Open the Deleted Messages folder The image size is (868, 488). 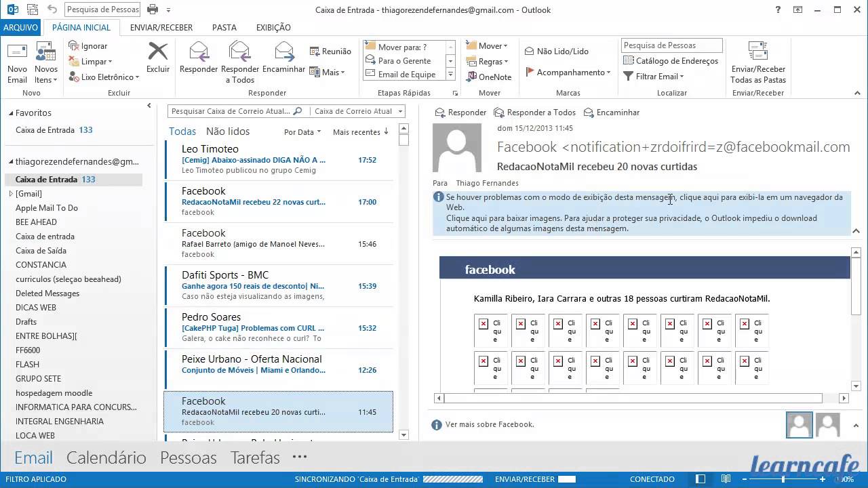47,293
